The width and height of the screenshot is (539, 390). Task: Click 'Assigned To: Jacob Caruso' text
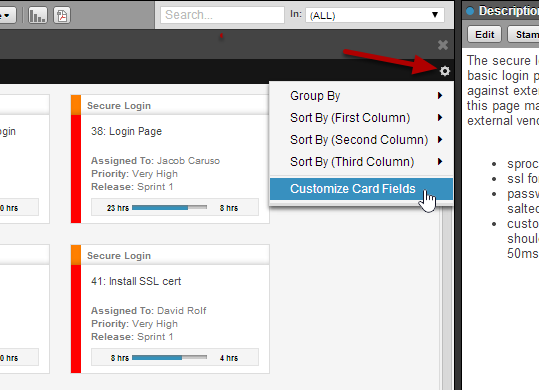click(155, 161)
